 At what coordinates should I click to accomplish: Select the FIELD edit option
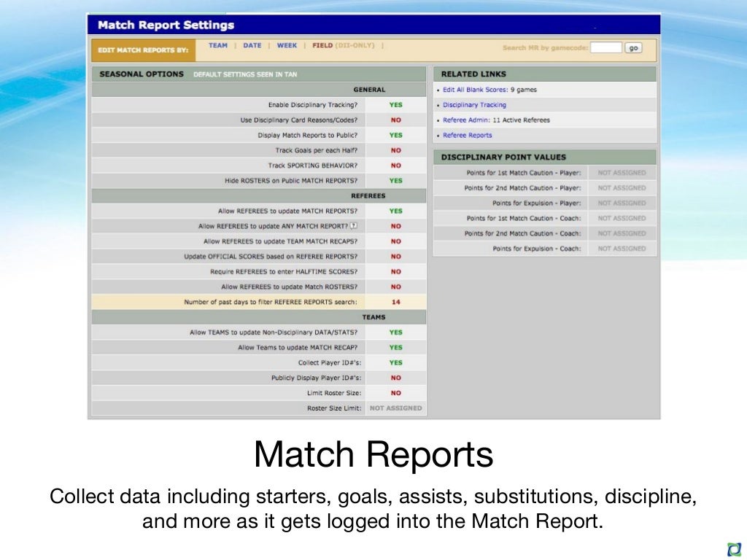click(322, 45)
